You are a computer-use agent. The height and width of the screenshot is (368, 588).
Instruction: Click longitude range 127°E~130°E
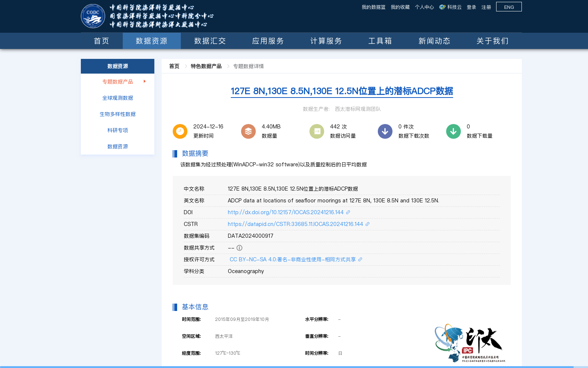coord(227,353)
